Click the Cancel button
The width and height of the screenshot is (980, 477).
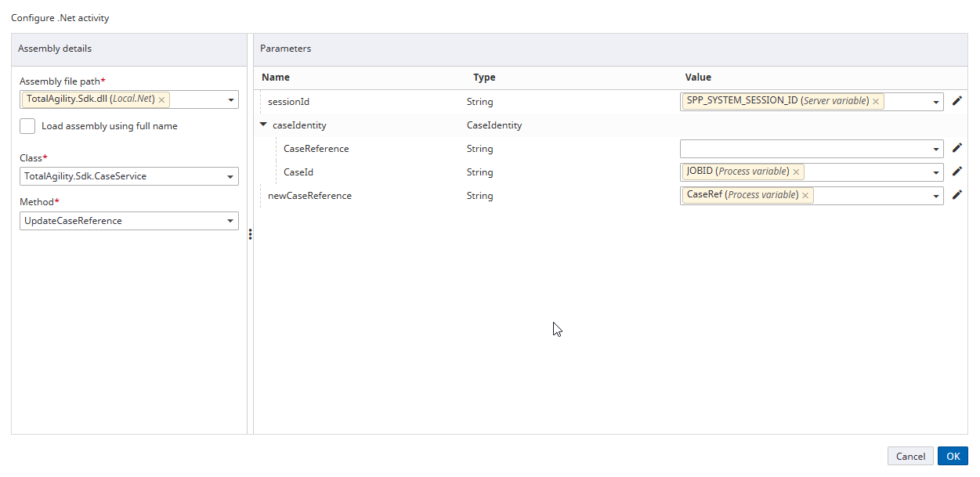pyautogui.click(x=910, y=455)
